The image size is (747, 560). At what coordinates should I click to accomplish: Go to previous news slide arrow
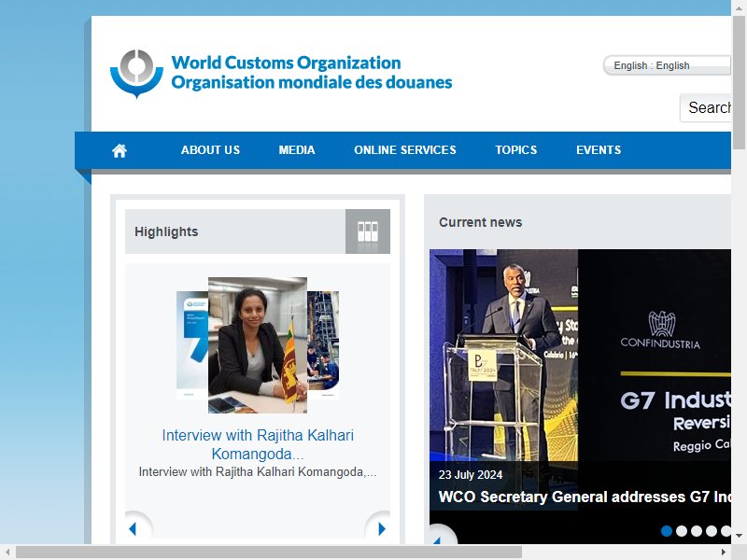click(442, 535)
